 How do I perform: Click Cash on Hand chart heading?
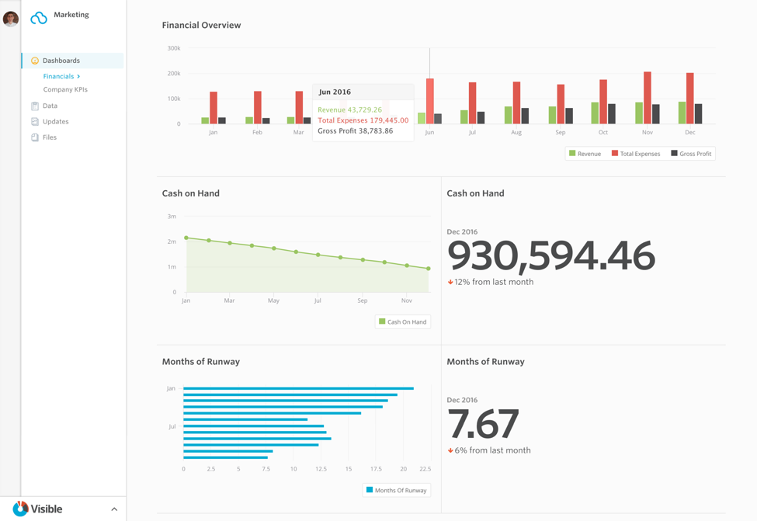coord(191,193)
